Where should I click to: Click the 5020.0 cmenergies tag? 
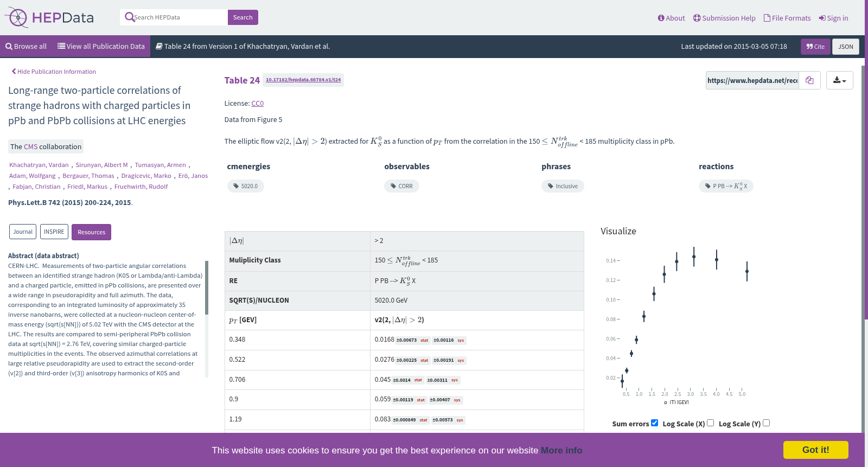tap(246, 186)
